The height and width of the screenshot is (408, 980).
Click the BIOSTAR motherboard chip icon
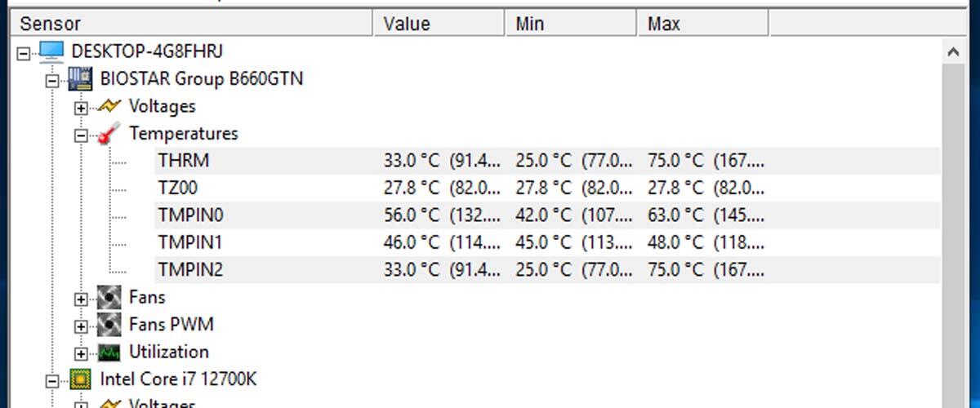80,79
